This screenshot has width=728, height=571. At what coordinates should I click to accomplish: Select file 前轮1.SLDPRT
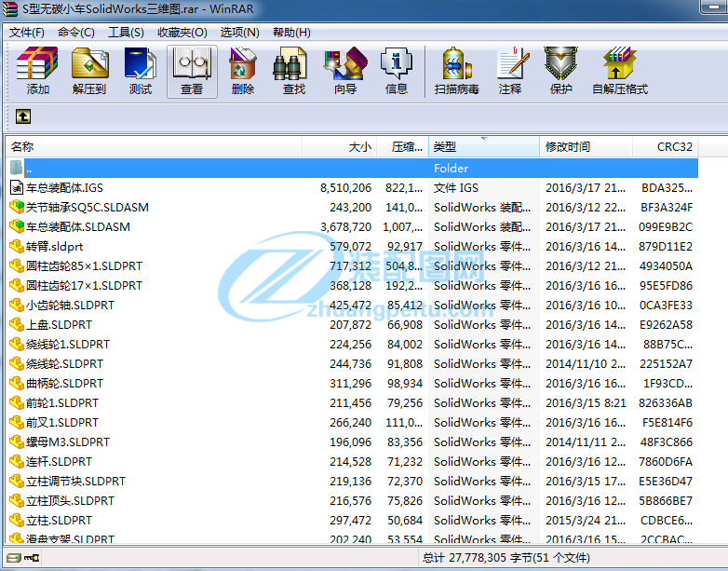click(x=62, y=402)
